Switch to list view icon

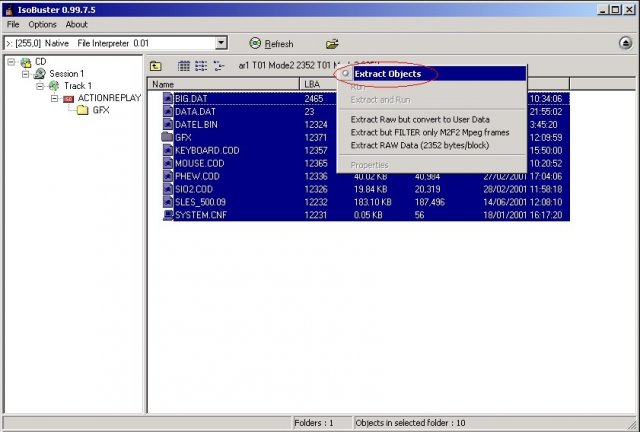point(201,66)
